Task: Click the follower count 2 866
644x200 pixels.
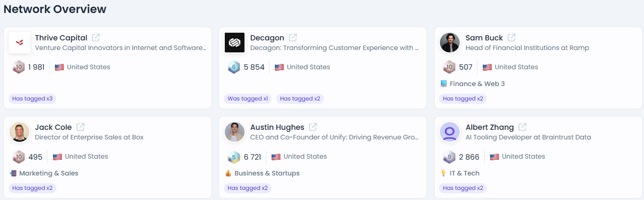Action: pyautogui.click(x=469, y=157)
